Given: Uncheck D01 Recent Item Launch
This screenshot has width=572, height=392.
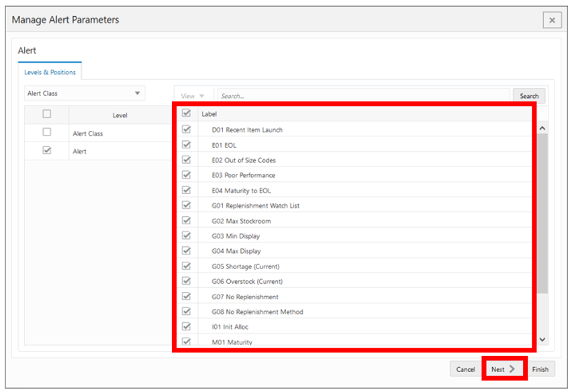Looking at the screenshot, I should pos(187,130).
